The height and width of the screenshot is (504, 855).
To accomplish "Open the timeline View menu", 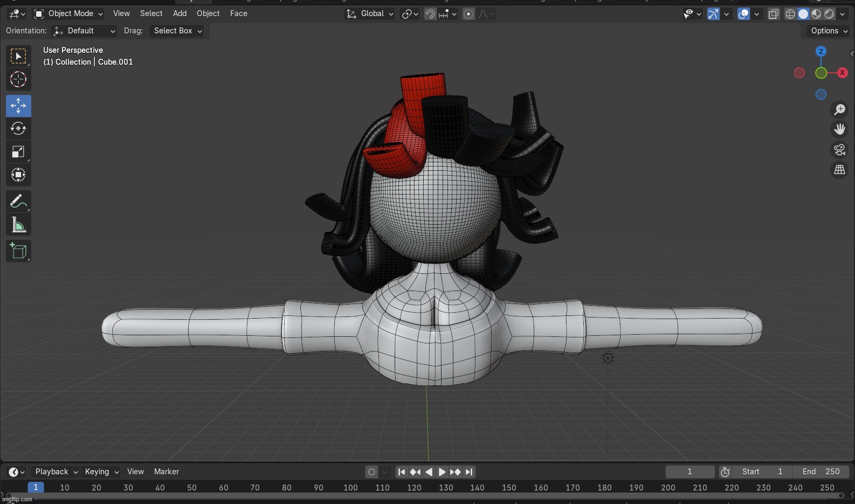I will [x=135, y=472].
